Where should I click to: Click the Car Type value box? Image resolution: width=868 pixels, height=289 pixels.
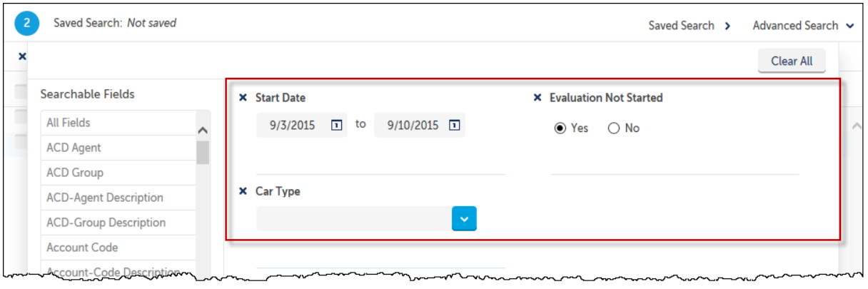(354, 218)
